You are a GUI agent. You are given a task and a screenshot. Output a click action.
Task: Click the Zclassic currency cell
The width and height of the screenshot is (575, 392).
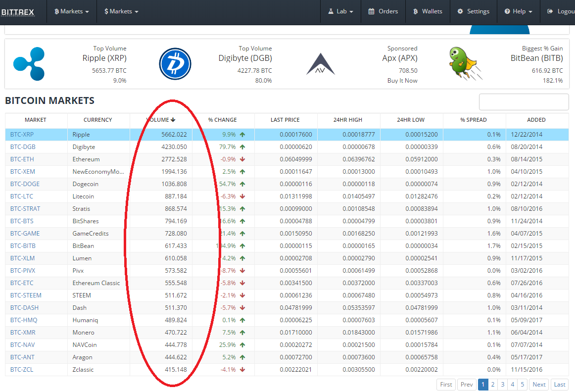[98, 370]
